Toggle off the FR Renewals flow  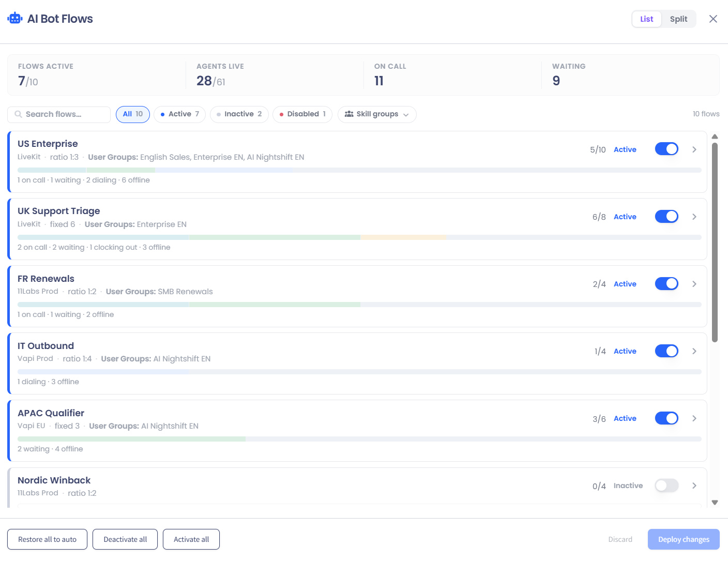click(x=666, y=283)
